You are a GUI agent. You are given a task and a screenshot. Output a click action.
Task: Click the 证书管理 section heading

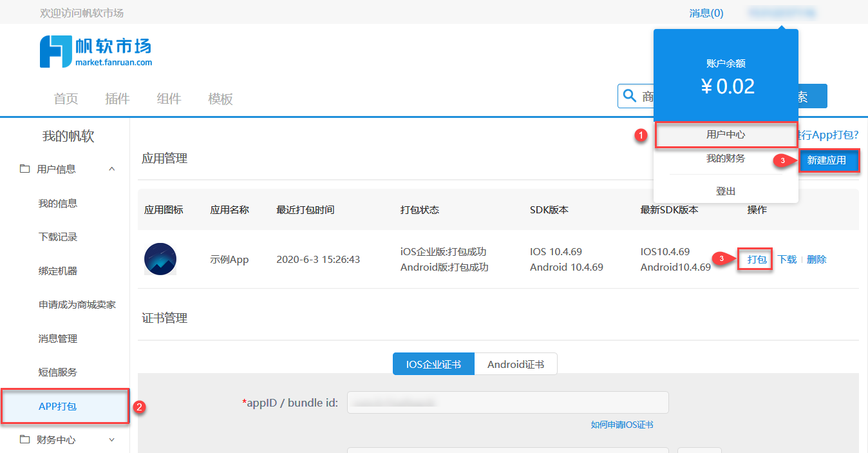pyautogui.click(x=165, y=318)
